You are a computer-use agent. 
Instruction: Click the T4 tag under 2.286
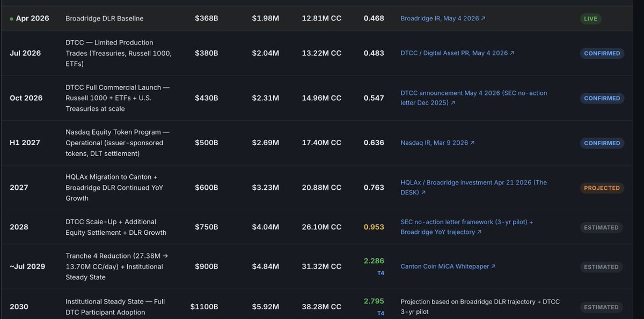380,273
